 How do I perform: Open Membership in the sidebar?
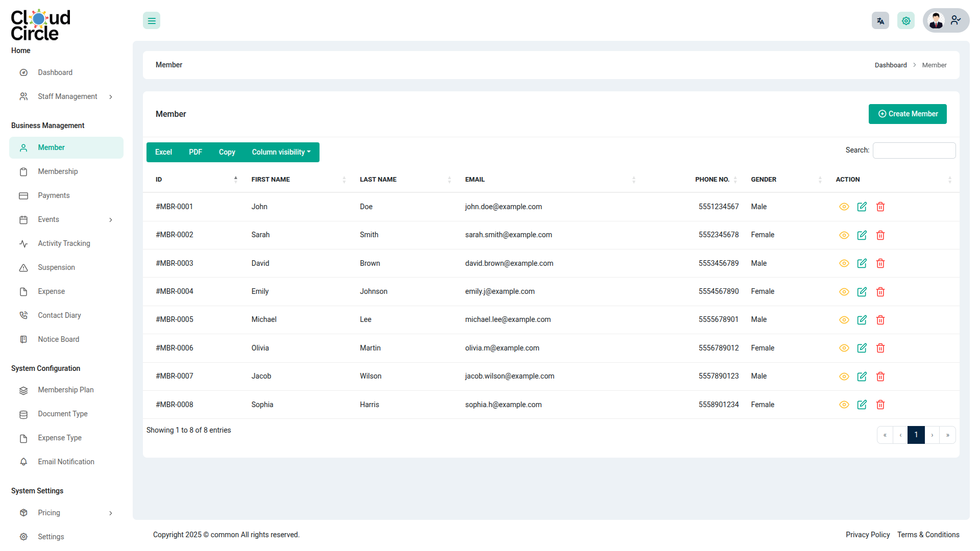58,171
